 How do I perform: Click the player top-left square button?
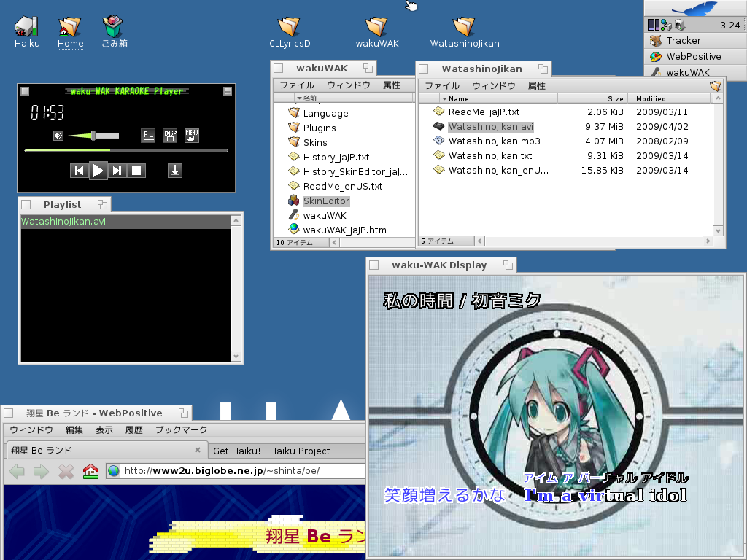click(x=26, y=91)
